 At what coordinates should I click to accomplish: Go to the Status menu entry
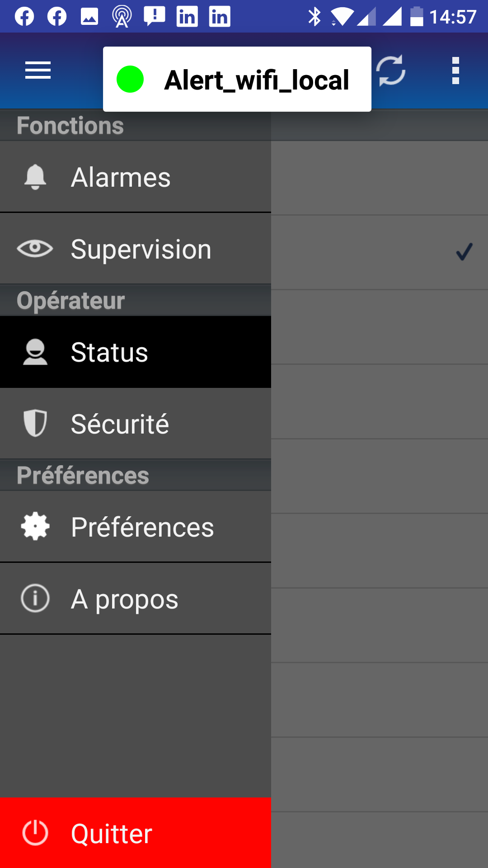coord(110,352)
